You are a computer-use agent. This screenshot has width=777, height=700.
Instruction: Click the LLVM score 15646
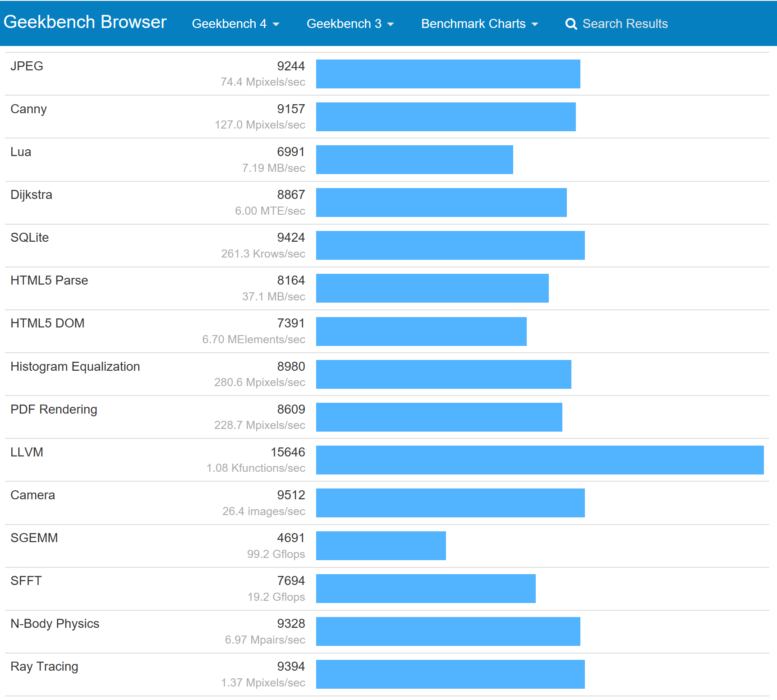point(288,452)
